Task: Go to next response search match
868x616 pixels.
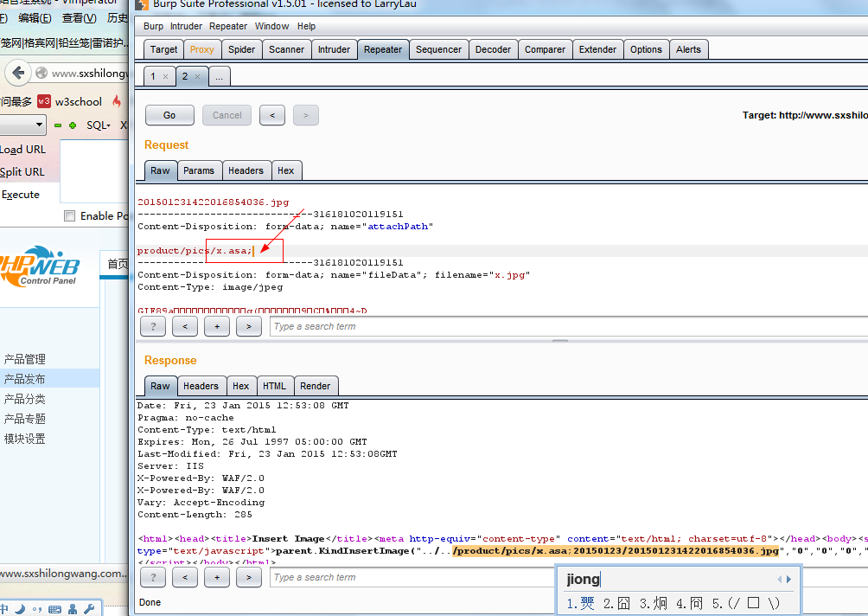Action: tap(248, 577)
